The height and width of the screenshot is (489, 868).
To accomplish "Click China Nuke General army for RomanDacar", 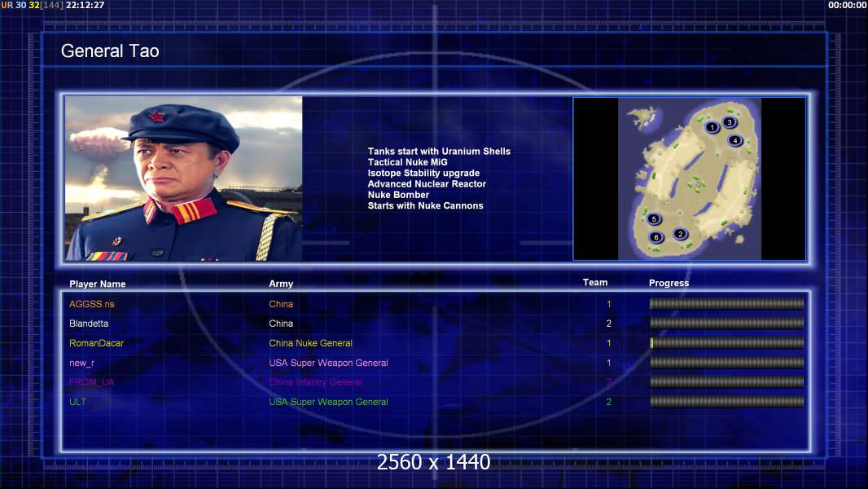I will coord(310,343).
